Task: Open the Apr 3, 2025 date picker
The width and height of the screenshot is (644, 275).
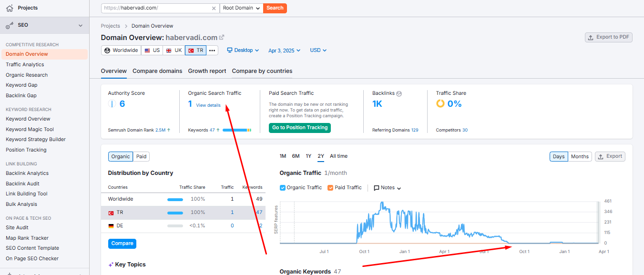Action: tap(285, 51)
